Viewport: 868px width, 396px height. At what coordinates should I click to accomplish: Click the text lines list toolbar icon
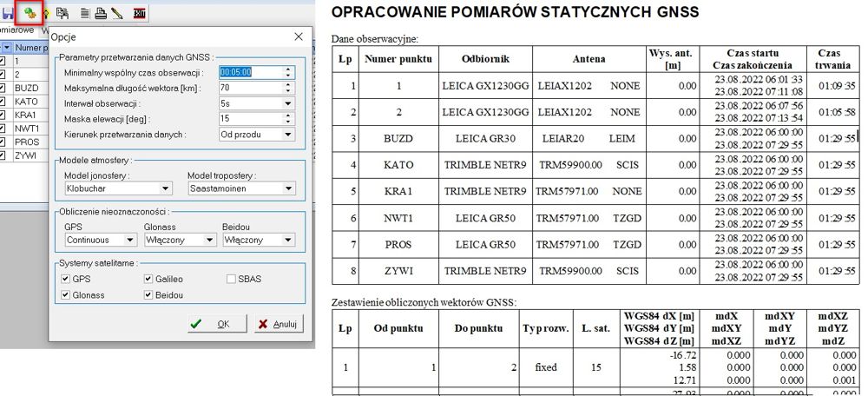click(x=85, y=13)
